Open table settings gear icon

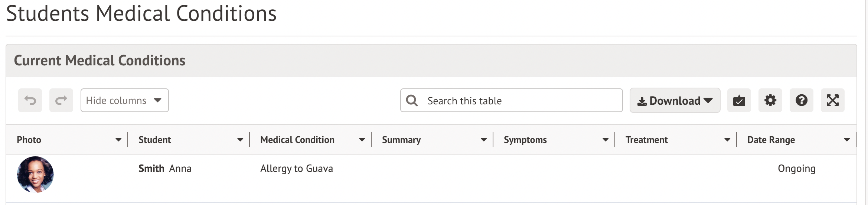click(x=770, y=100)
